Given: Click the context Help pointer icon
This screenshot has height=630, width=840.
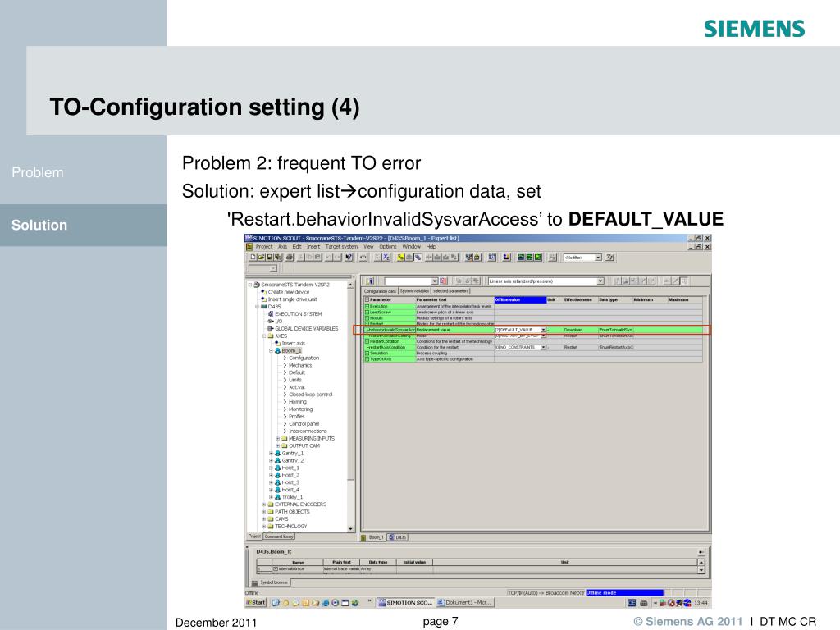Looking at the screenshot, I should tap(349, 258).
